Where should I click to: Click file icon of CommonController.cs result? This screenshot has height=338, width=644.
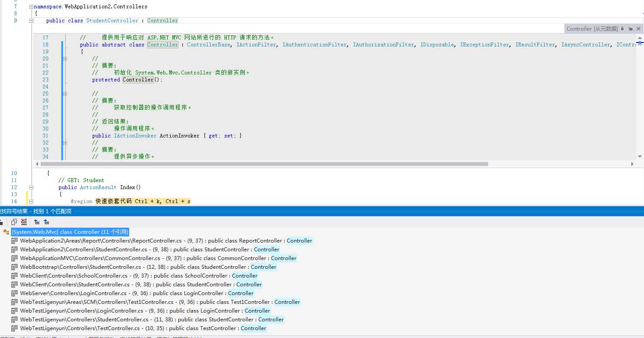pos(14,258)
